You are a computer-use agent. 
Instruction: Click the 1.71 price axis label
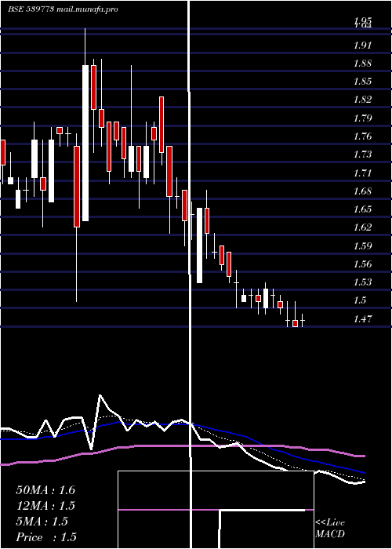point(361,173)
